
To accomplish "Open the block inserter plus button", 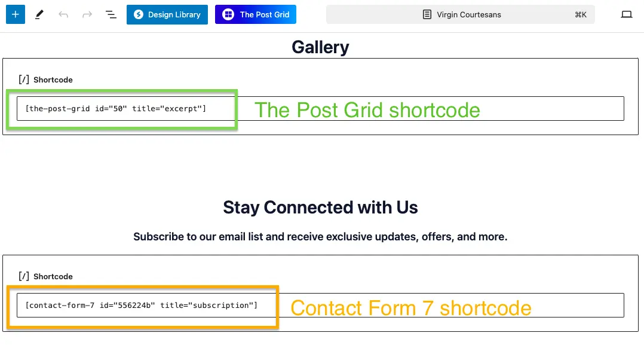I will click(x=16, y=14).
